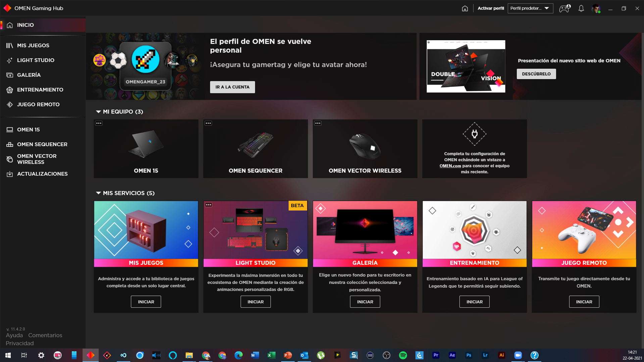The height and width of the screenshot is (362, 644).
Task: Open the Double Vision website thumbnail
Action: coord(466,66)
